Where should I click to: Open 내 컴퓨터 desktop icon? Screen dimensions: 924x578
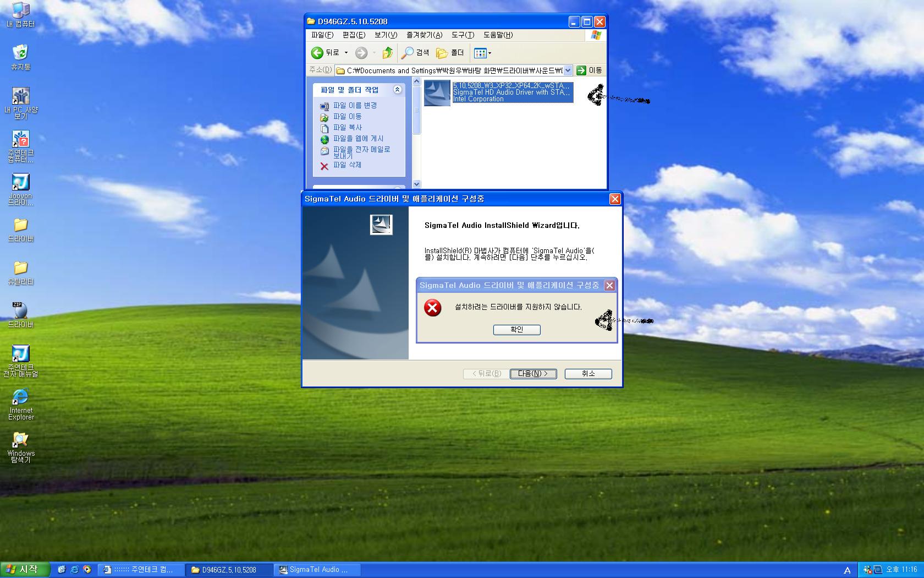pos(20,10)
